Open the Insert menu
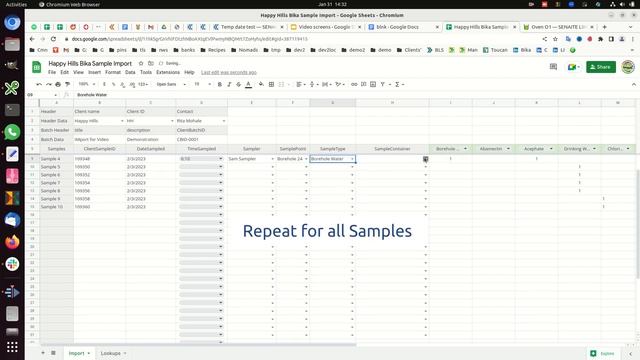Image resolution: width=640 pixels, height=360 pixels. [94, 72]
